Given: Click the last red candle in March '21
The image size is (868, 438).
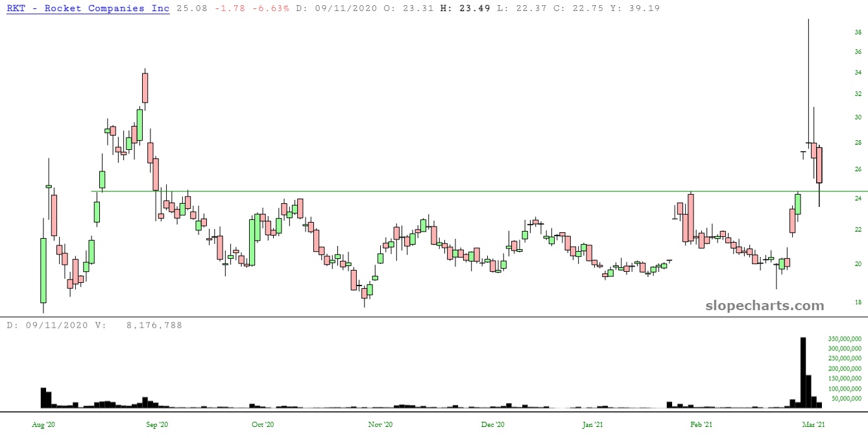Looking at the screenshot, I should click(x=819, y=165).
